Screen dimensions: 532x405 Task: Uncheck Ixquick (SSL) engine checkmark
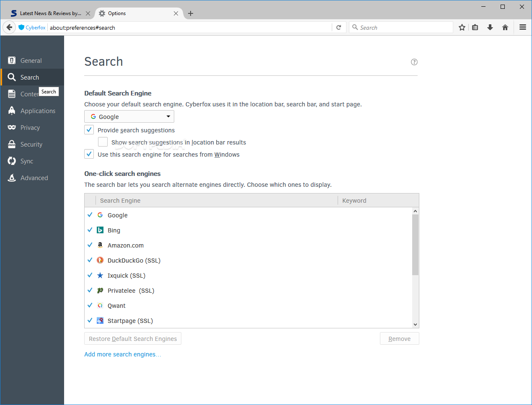[90, 275]
